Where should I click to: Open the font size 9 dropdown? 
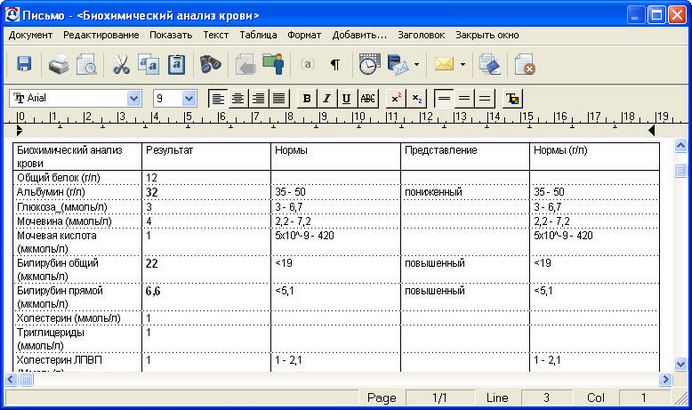[189, 98]
